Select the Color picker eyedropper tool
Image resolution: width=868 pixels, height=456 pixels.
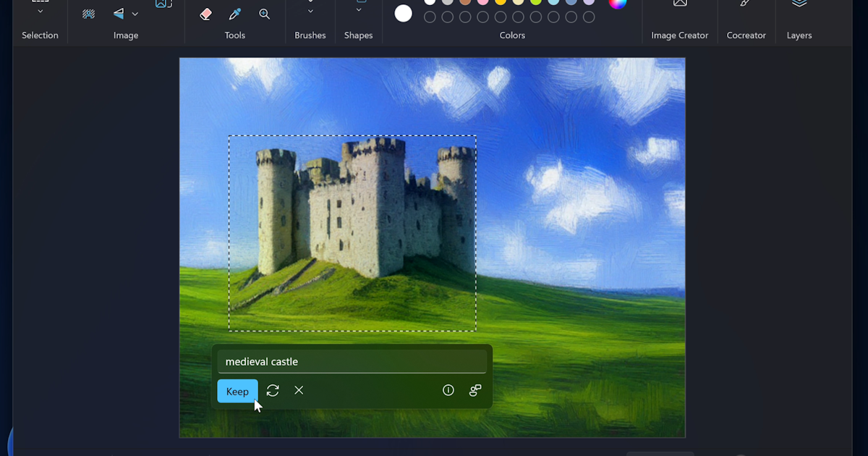pyautogui.click(x=234, y=13)
